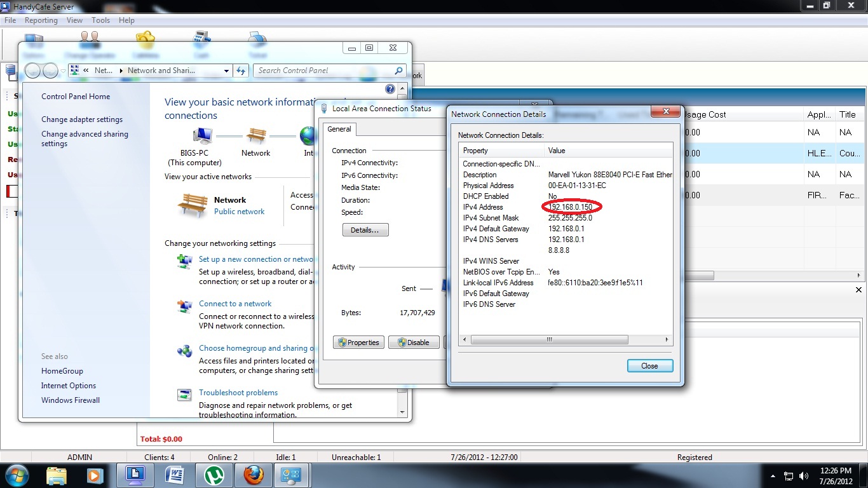
Task: Click the icon beside Connect to a network
Action: [x=185, y=306]
